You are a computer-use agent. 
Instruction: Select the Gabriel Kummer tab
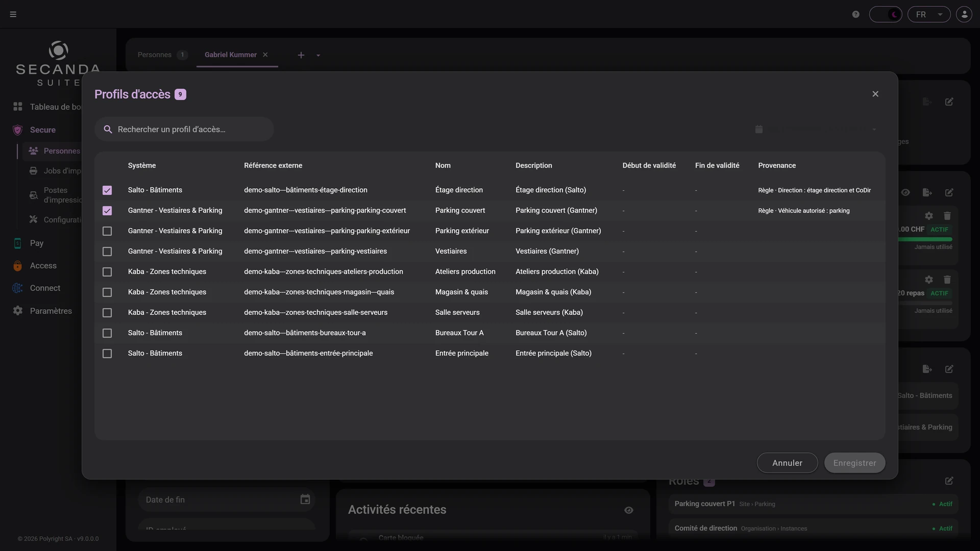(x=231, y=55)
